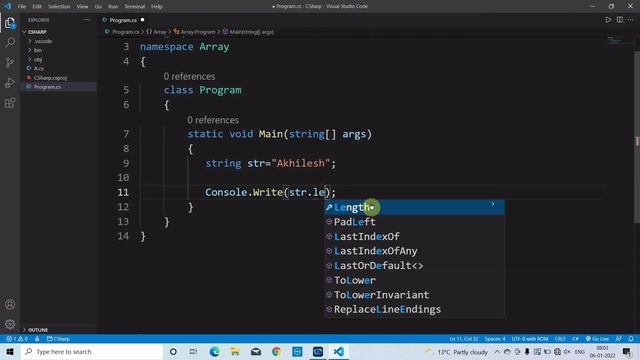
Task: Open the Help menu
Action: (x=157, y=6)
